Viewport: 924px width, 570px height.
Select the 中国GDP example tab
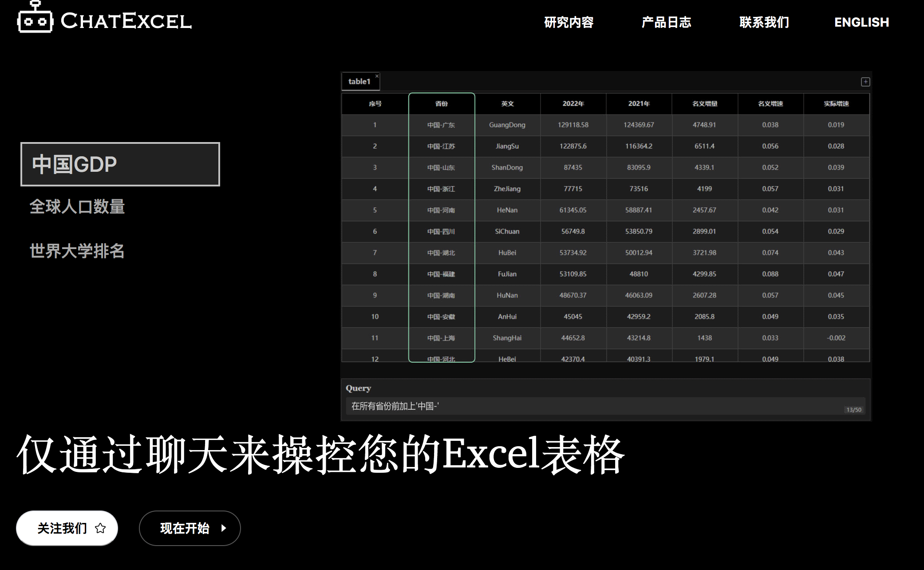pos(120,164)
